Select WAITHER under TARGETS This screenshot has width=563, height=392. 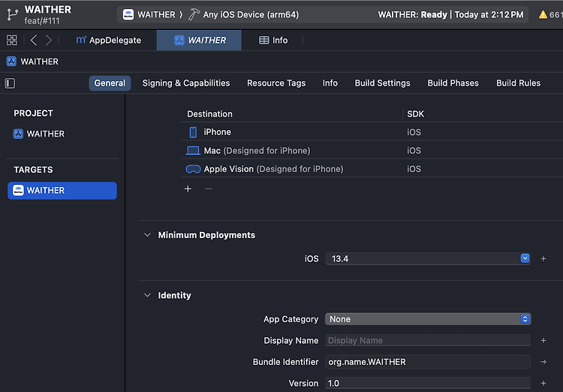coord(62,191)
